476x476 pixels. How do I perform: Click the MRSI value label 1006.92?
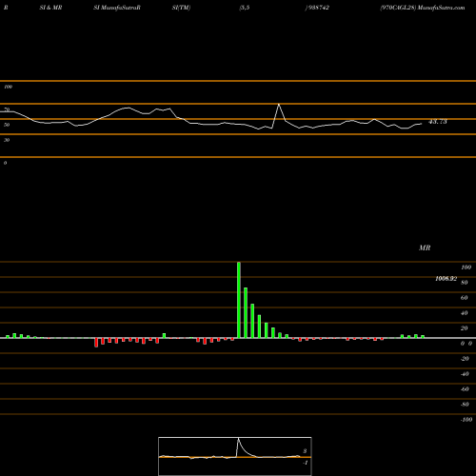click(446, 279)
